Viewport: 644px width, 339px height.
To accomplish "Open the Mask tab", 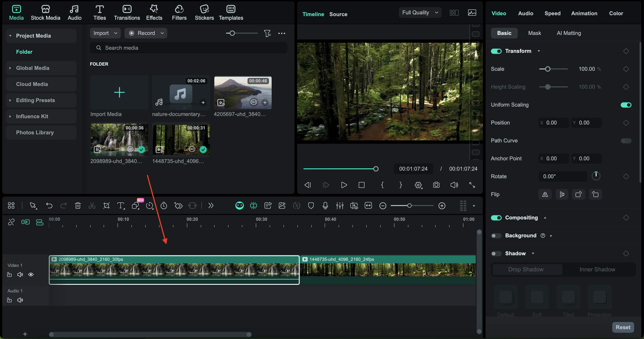I will click(534, 33).
